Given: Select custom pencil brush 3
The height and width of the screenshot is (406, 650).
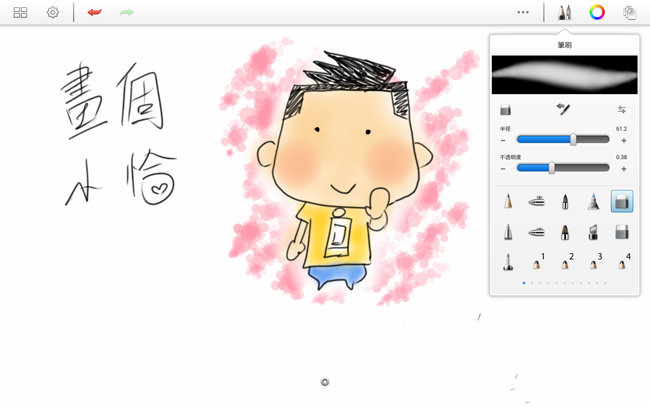Looking at the screenshot, I should 595,261.
